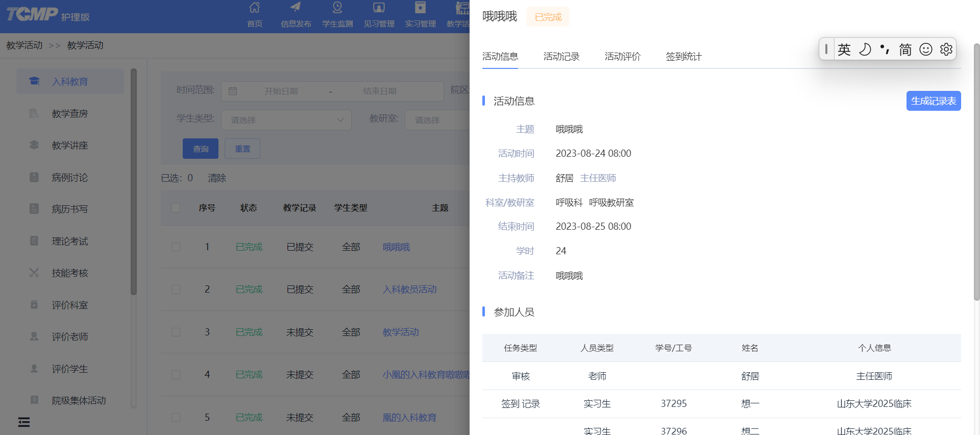The width and height of the screenshot is (980, 435).
Task: Click the 评价老师 sidebar icon
Action: tap(34, 336)
